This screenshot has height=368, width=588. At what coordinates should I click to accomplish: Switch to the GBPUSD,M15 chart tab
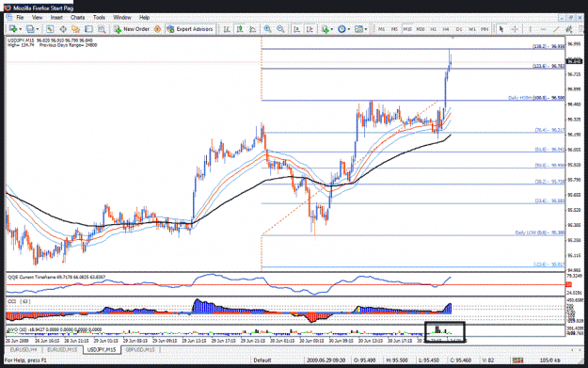(x=140, y=349)
